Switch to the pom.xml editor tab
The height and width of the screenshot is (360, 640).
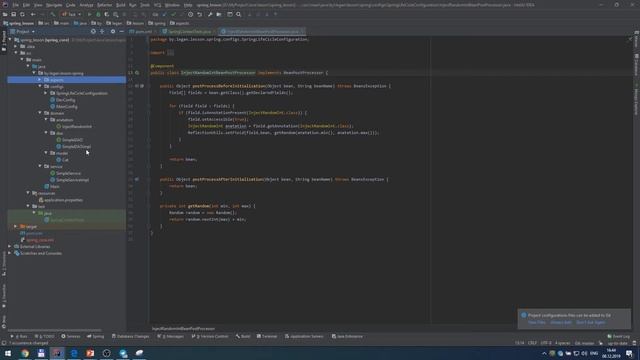141,31
